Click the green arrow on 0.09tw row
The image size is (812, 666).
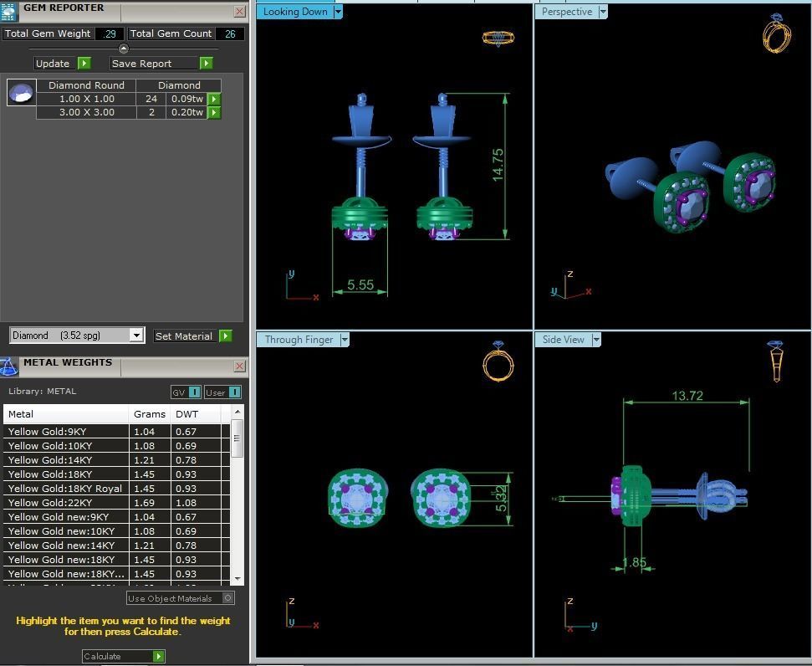coord(214,99)
